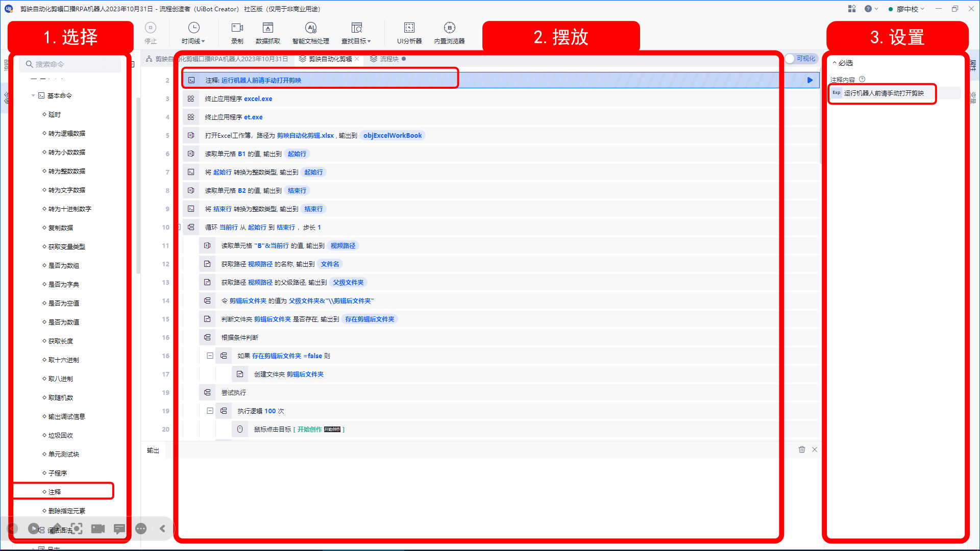The width and height of the screenshot is (980, 551).
Task: Click the icon of the 尝试执行 row
Action: [207, 392]
